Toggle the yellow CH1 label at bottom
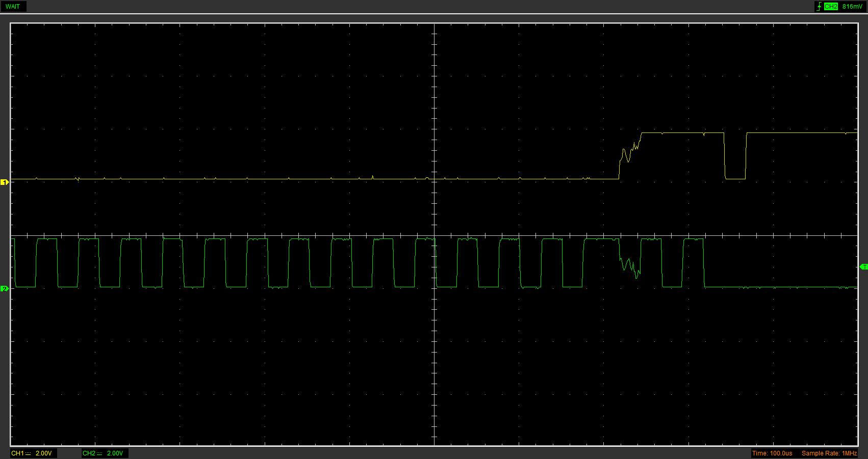The width and height of the screenshot is (868, 459). pos(17,453)
